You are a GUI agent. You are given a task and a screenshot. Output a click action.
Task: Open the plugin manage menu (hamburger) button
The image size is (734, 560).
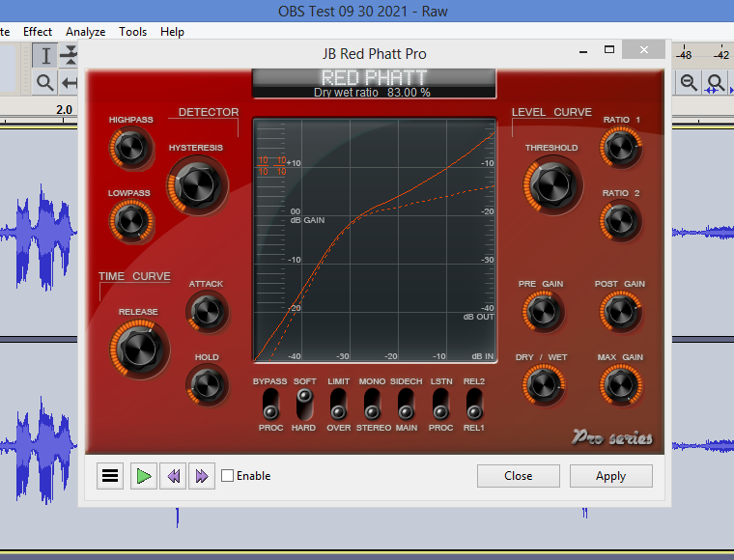click(110, 476)
